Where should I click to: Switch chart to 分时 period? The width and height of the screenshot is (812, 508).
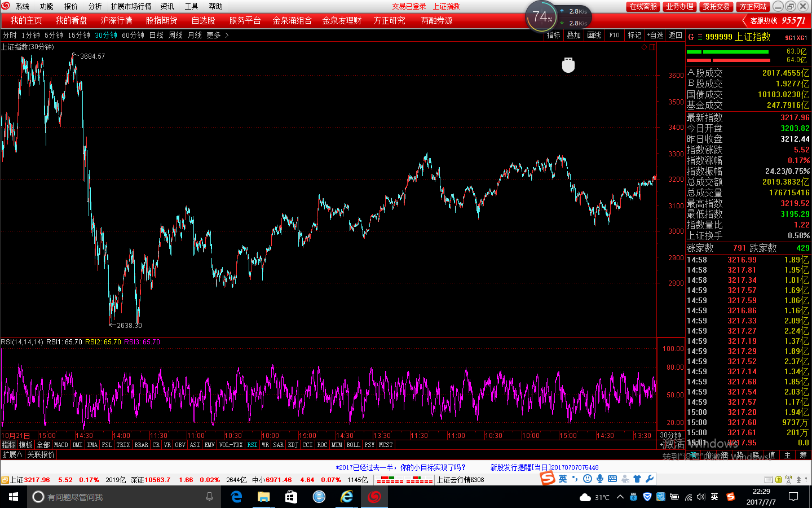(x=10, y=35)
